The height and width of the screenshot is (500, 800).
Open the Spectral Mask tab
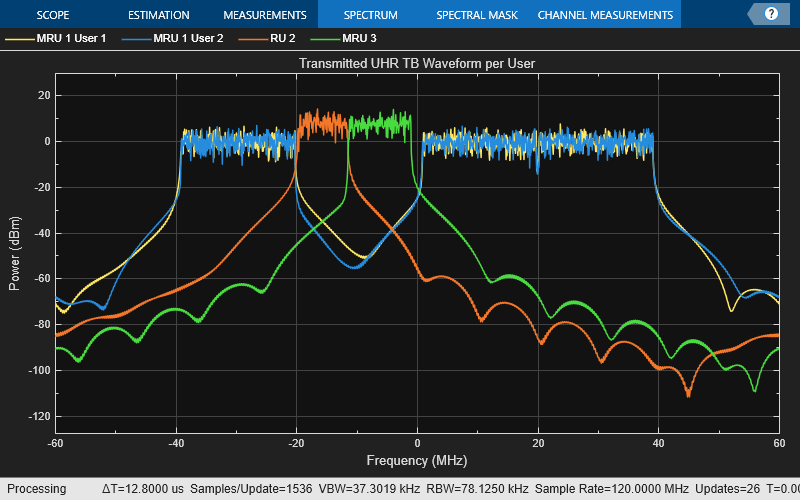(x=477, y=15)
